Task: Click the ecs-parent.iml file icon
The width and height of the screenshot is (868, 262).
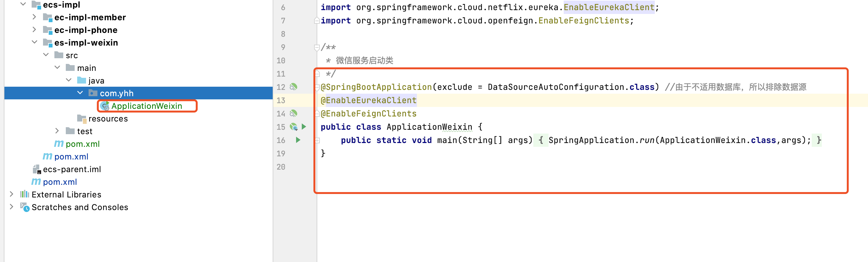Action: (36, 169)
